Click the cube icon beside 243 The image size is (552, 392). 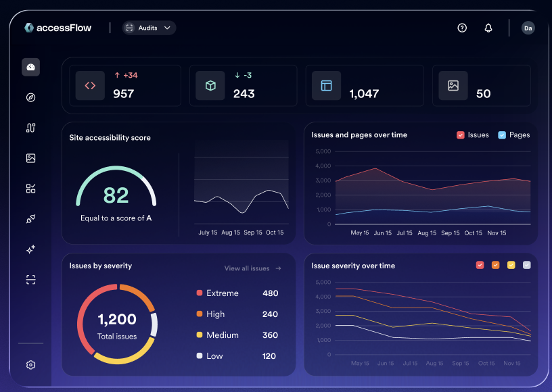point(210,85)
